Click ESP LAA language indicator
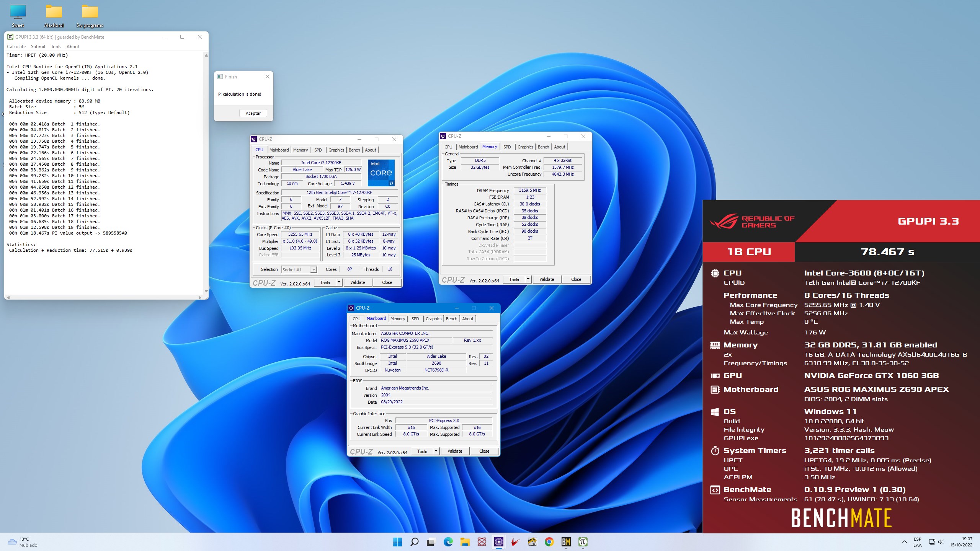980x551 pixels. (x=918, y=542)
